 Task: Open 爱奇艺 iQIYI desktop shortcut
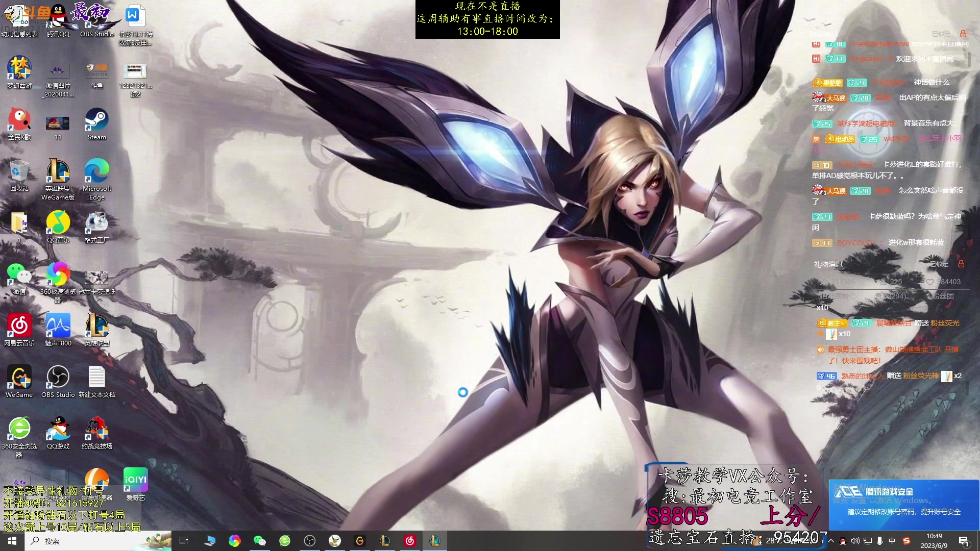pyautogui.click(x=136, y=485)
